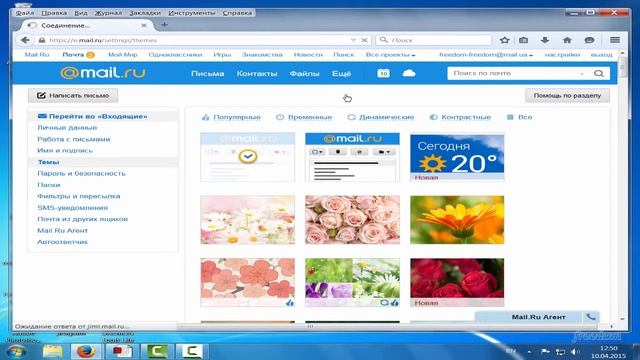Close the Соединение tab
The image size is (640, 360).
coord(144,25)
